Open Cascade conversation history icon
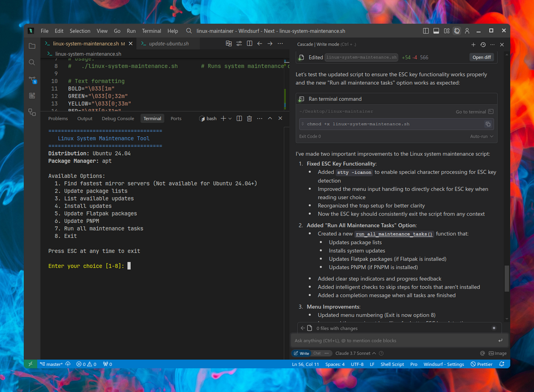Image resolution: width=534 pixels, height=392 pixels. pyautogui.click(x=483, y=45)
